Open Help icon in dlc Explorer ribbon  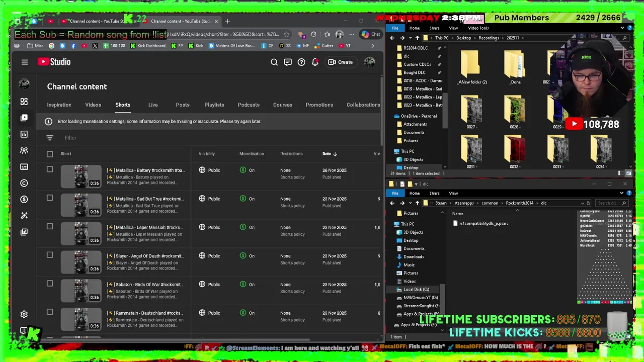629,193
